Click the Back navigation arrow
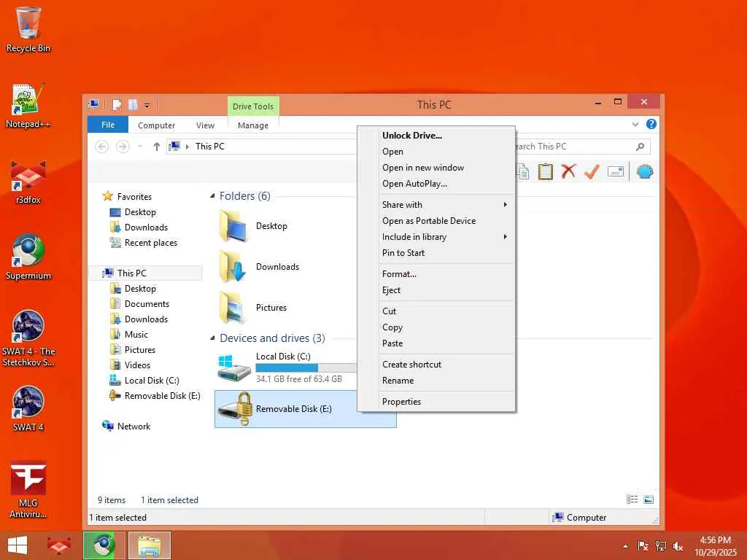The height and width of the screenshot is (560, 747). (102, 146)
